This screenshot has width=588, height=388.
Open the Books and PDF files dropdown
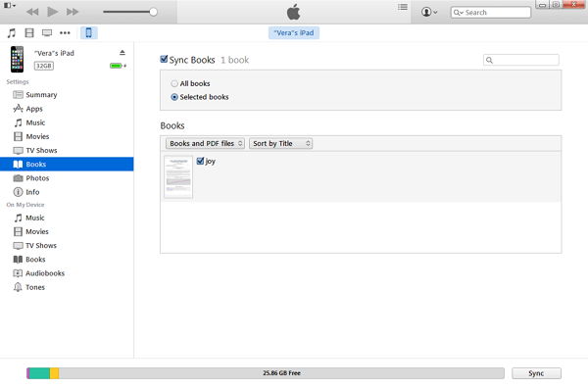coord(205,144)
